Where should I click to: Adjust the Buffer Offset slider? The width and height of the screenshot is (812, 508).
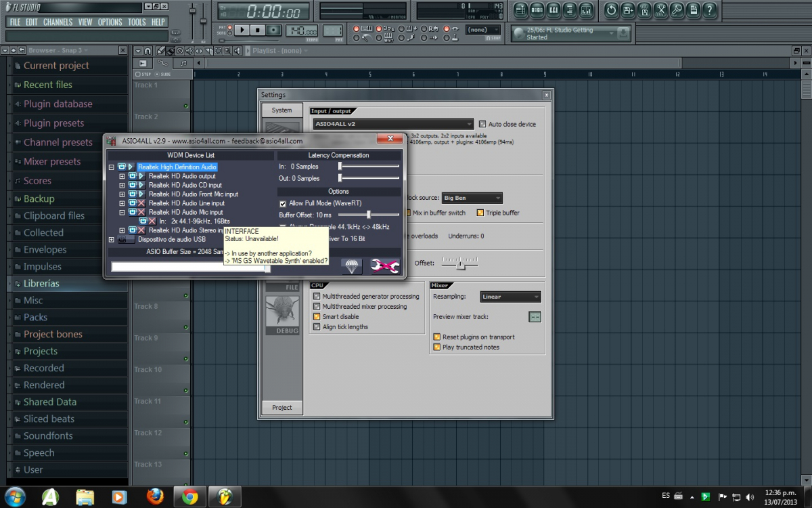point(369,214)
